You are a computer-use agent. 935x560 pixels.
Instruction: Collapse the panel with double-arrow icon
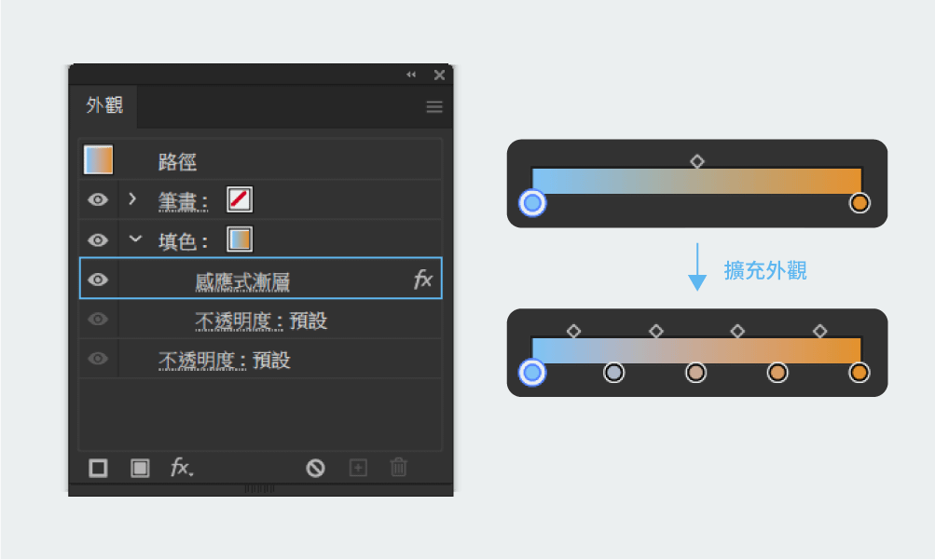[411, 75]
